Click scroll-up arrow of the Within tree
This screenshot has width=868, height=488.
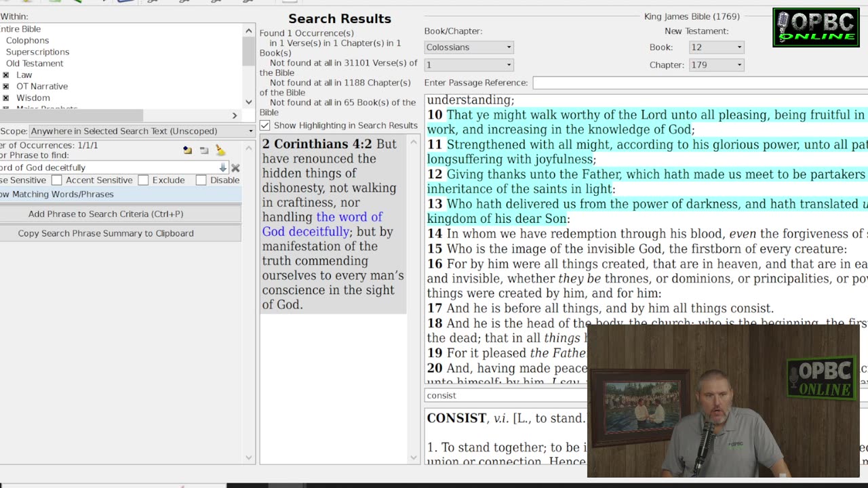point(248,30)
